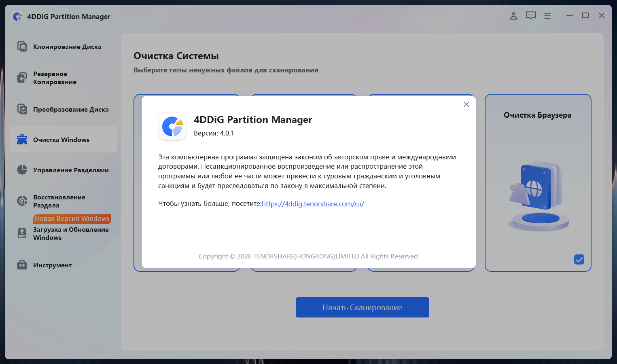
Task: Open Восстановление Раздела section
Action: pyautogui.click(x=63, y=201)
